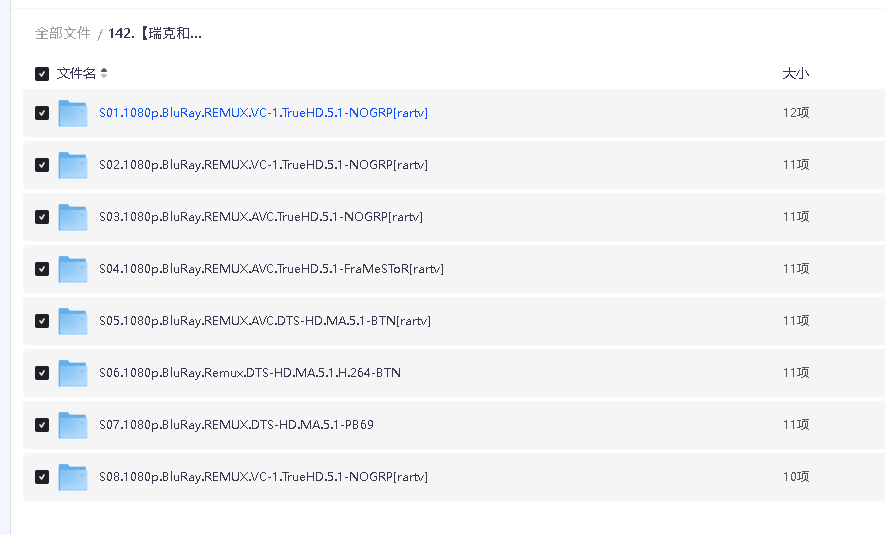This screenshot has height=535, width=885.
Task: Click the 大小 column header
Action: coord(795,74)
